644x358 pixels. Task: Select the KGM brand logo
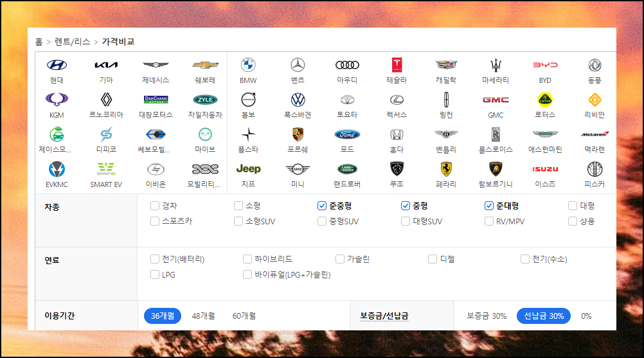57,100
